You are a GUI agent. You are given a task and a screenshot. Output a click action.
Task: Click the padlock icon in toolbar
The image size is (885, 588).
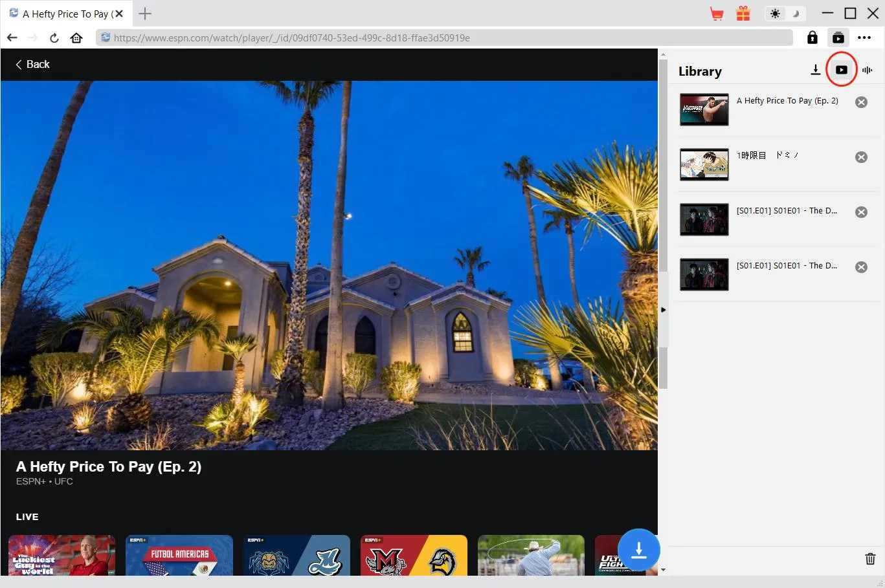point(812,38)
